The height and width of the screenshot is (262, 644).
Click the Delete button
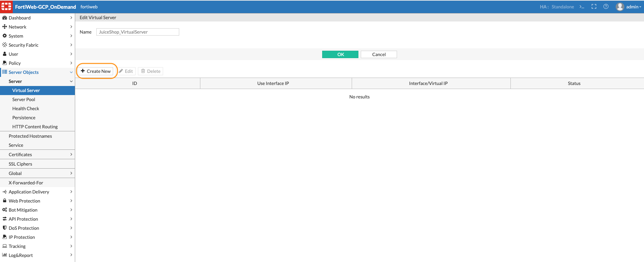pos(151,71)
